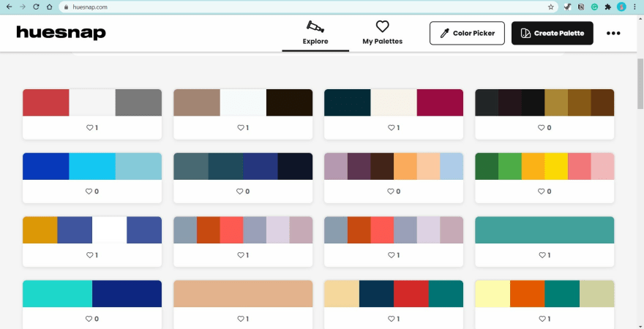Select the turquoise swatch beside the navy swatch
Screen dimensions: 644x329
point(57,294)
